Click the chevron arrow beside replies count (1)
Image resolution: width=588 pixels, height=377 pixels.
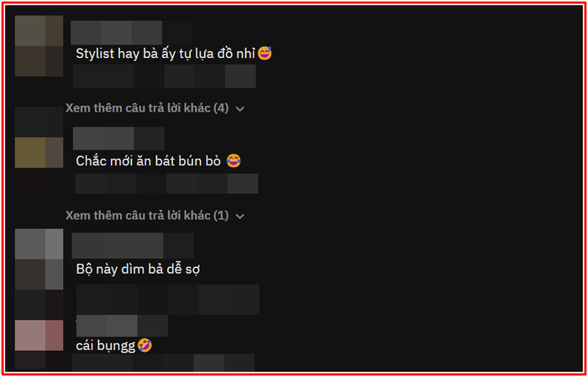point(240,217)
